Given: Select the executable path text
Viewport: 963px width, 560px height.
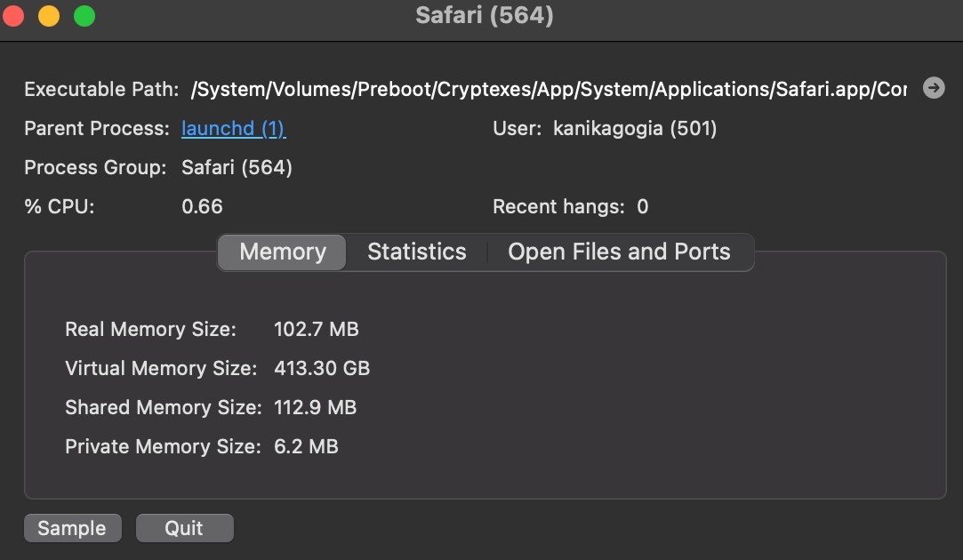Looking at the screenshot, I should pyautogui.click(x=549, y=90).
